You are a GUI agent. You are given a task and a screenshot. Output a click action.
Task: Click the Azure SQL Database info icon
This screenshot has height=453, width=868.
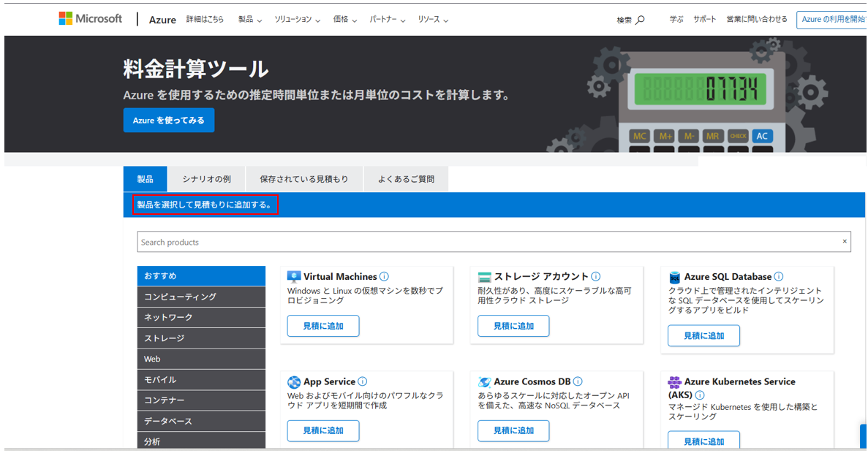click(779, 277)
